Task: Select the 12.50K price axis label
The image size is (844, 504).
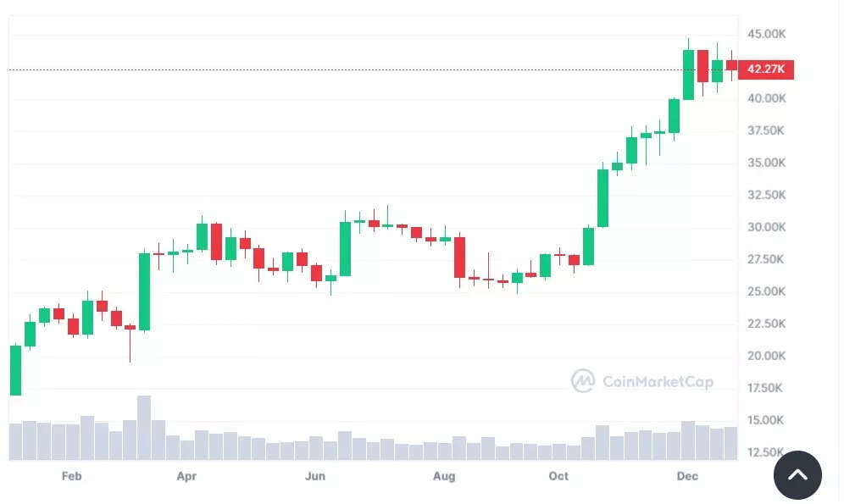Action: [766, 452]
